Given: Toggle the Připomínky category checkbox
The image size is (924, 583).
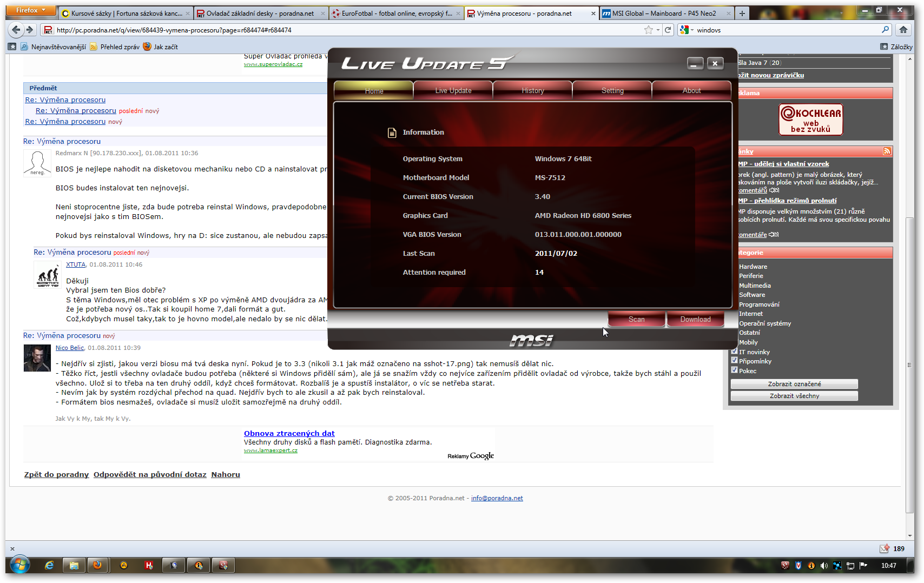Looking at the screenshot, I should (x=734, y=361).
